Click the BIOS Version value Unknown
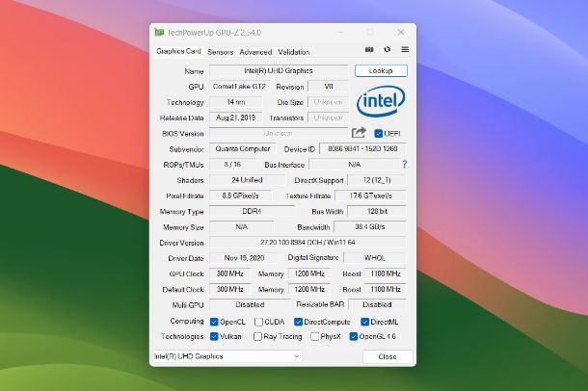This screenshot has height=391, width=588. [x=279, y=133]
